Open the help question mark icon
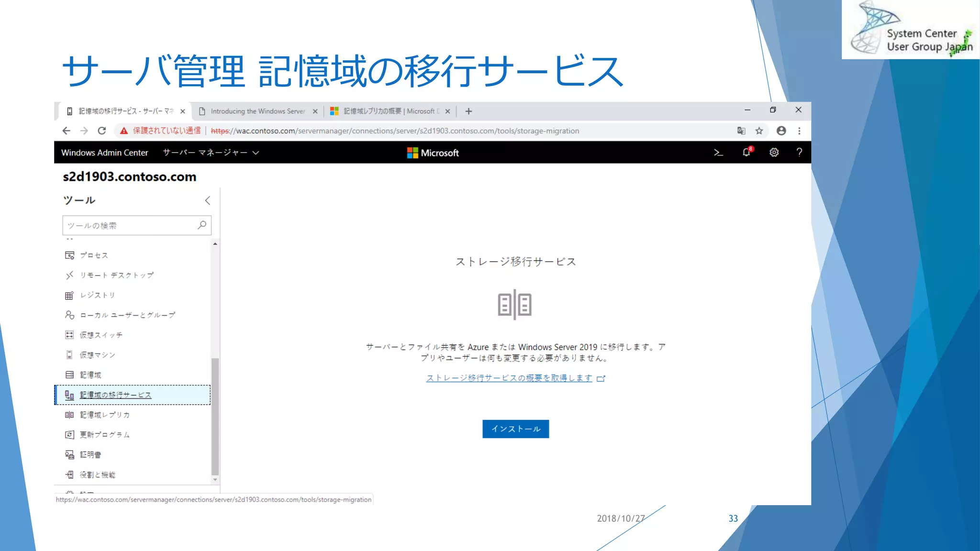980x551 pixels. (x=799, y=153)
